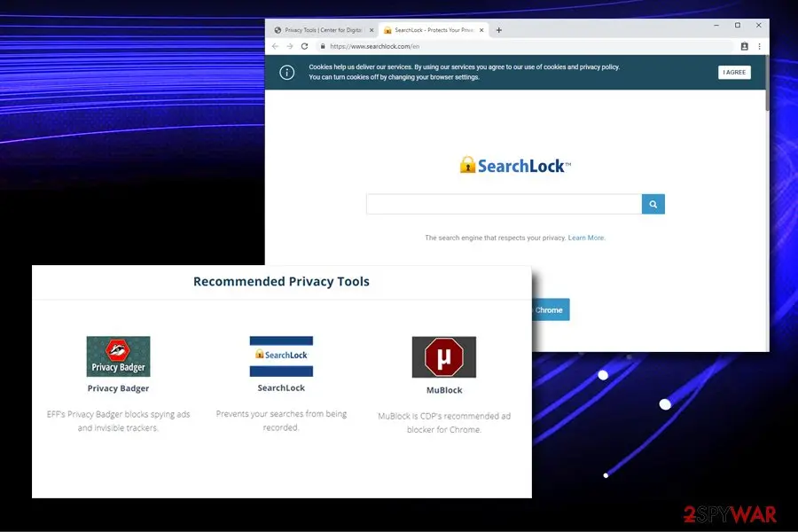Viewport: 798px width, 532px height.
Task: Click the info icon in cookie banner
Action: pos(287,73)
